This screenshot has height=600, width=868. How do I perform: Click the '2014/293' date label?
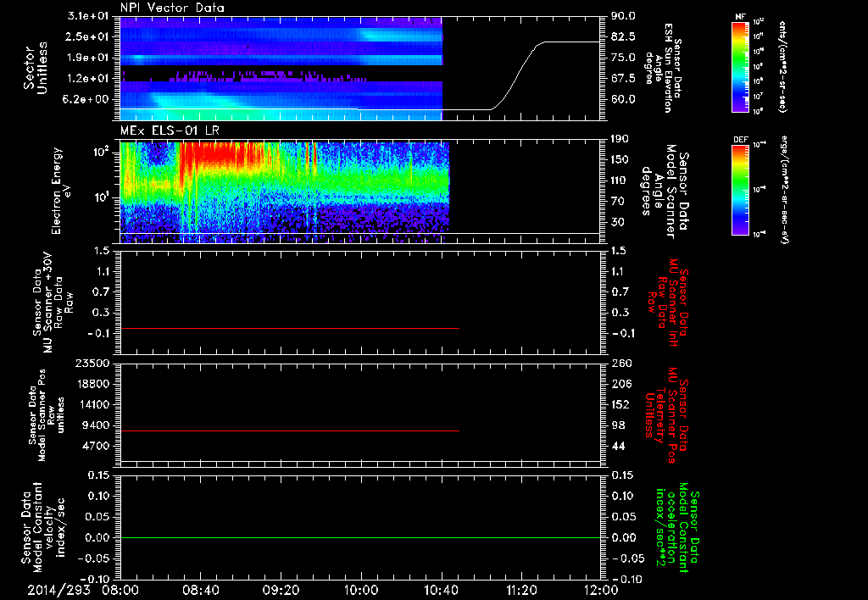coord(59,590)
